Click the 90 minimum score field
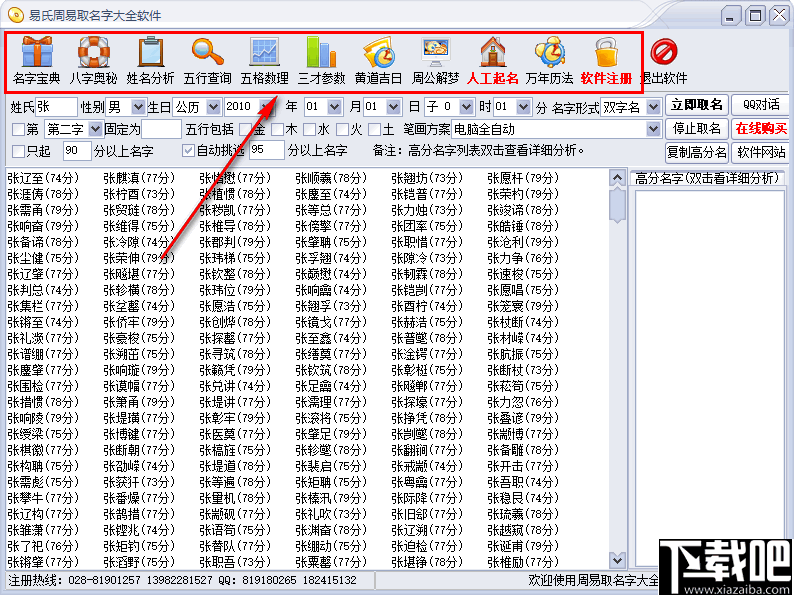 77,151
